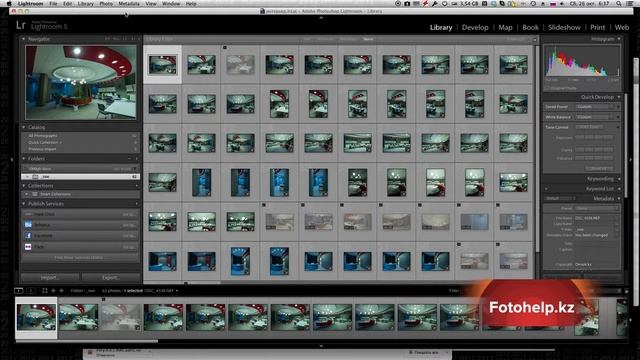This screenshot has width=640, height=360.
Task: Open the Metadata Preset dropdown
Action: tap(598, 208)
